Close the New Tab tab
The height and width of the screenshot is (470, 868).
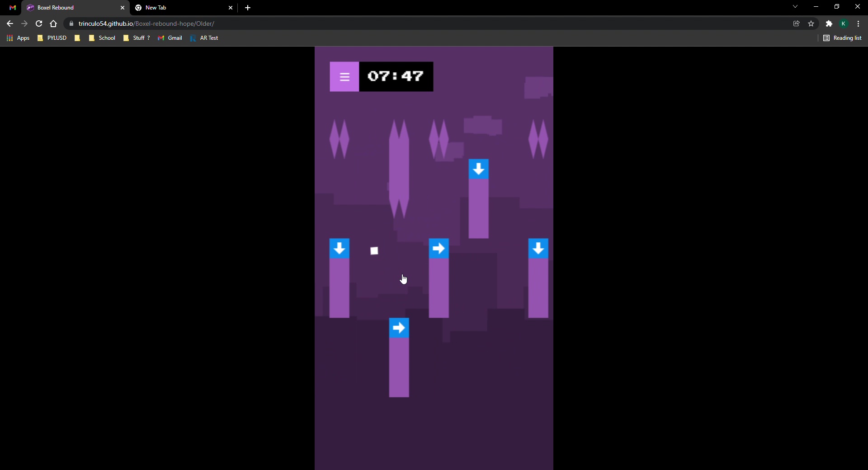click(x=231, y=8)
